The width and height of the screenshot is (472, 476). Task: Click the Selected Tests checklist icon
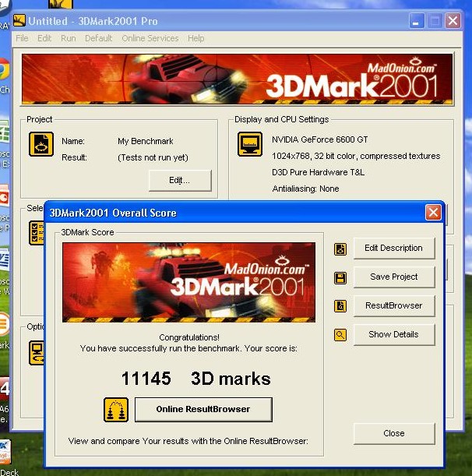(37, 233)
